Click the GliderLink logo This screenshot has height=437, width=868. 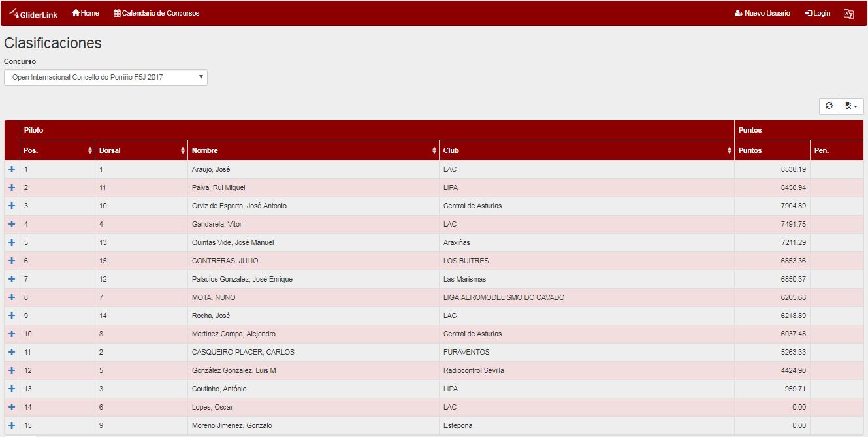point(34,14)
